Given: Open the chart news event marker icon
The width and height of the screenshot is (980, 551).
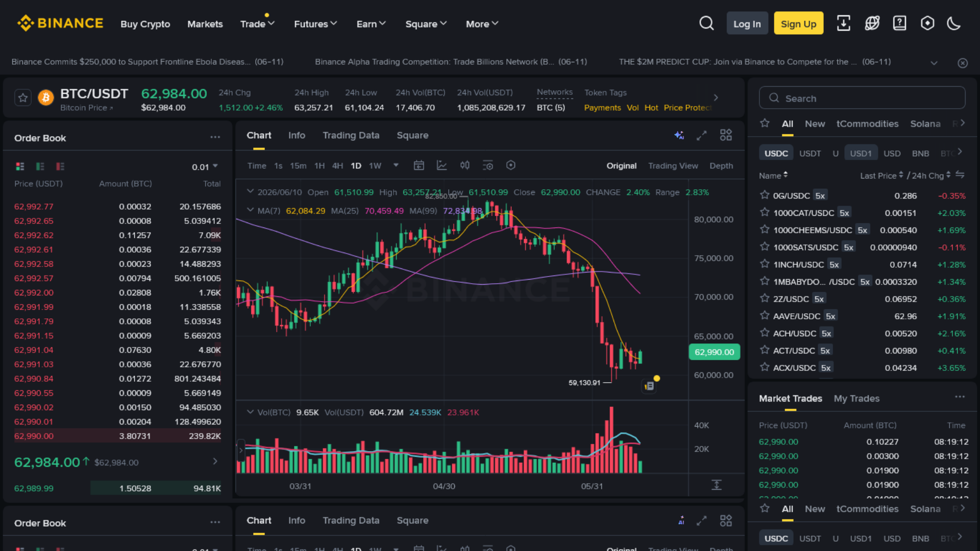Looking at the screenshot, I should 649,386.
